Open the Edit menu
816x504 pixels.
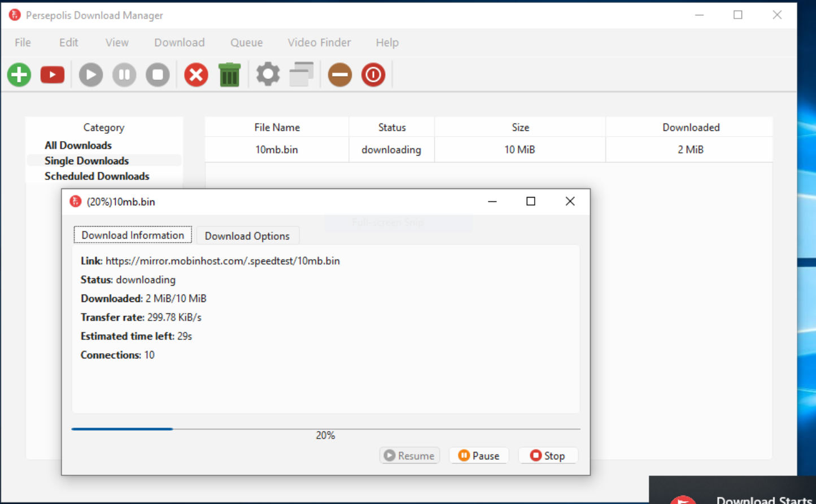point(69,42)
